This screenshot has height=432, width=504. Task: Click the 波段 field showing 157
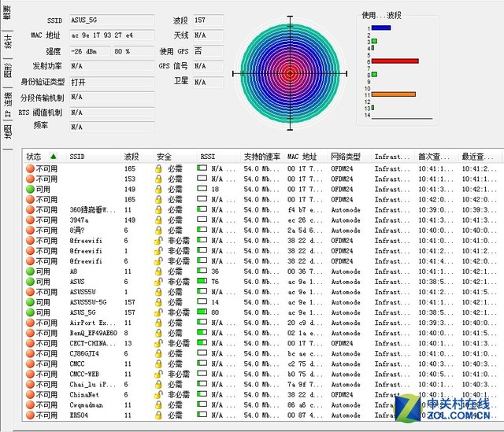(x=208, y=20)
